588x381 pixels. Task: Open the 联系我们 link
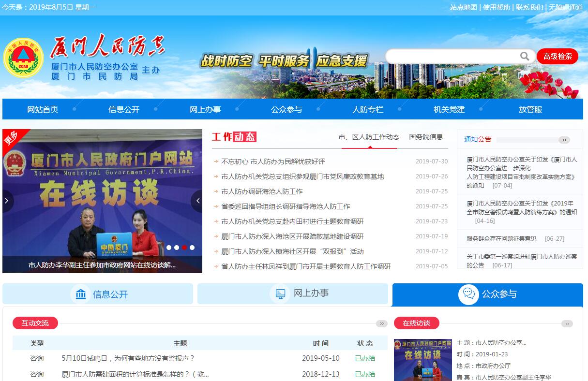[529, 7]
